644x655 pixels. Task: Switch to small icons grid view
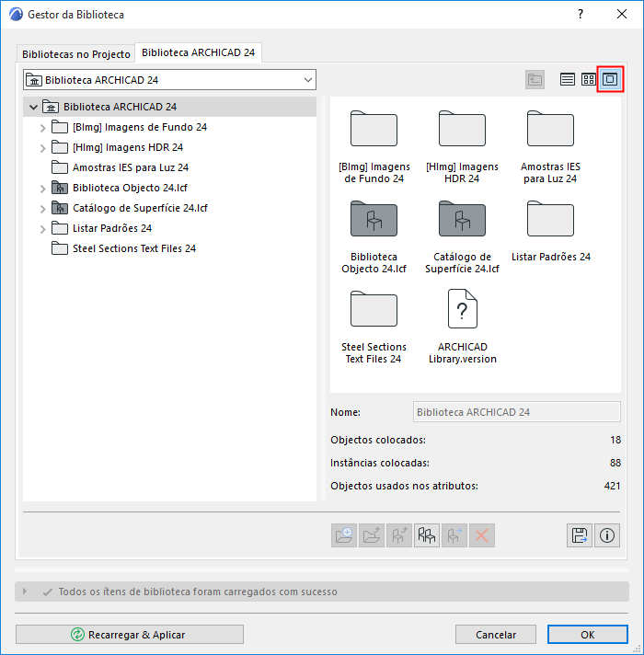tap(589, 79)
